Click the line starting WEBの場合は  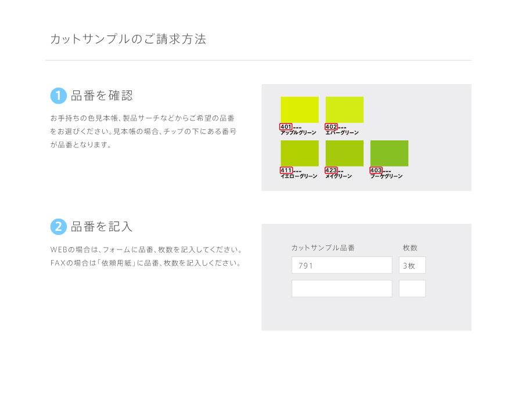click(147, 250)
